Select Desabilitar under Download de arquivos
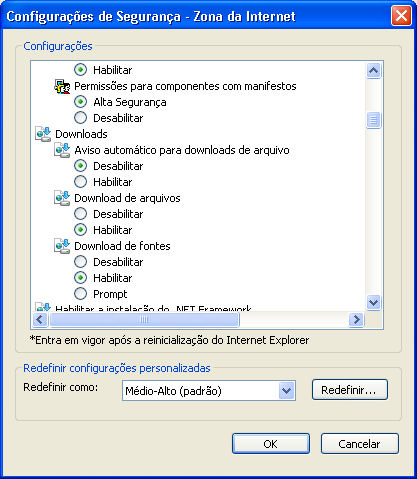This screenshot has height=479, width=417. click(80, 214)
